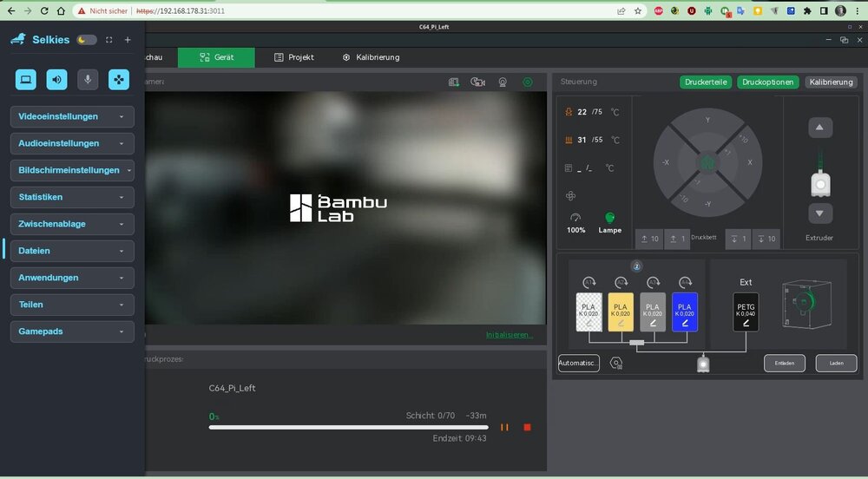Viewport: 868px width, 479px height.
Task: Toggle Selkies audio speaker button
Action: pyautogui.click(x=56, y=80)
